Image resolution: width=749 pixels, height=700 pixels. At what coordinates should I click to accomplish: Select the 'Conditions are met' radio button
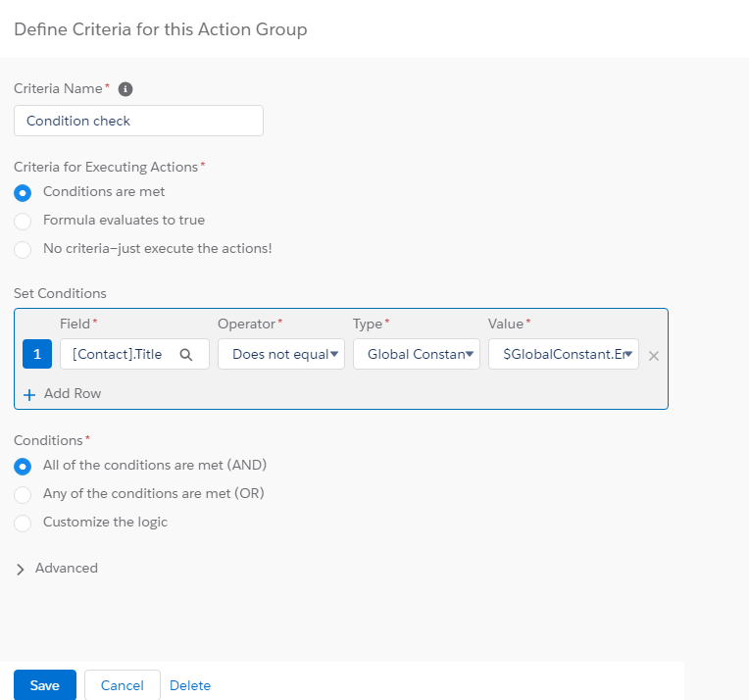(24, 192)
